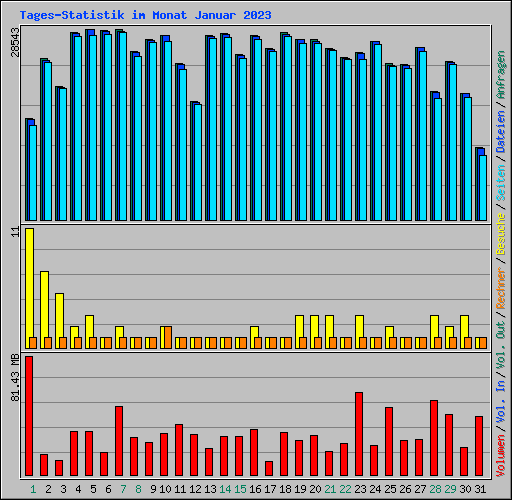Select the red volume bar for day 28
The width and height of the screenshot is (512, 500).
[434, 438]
